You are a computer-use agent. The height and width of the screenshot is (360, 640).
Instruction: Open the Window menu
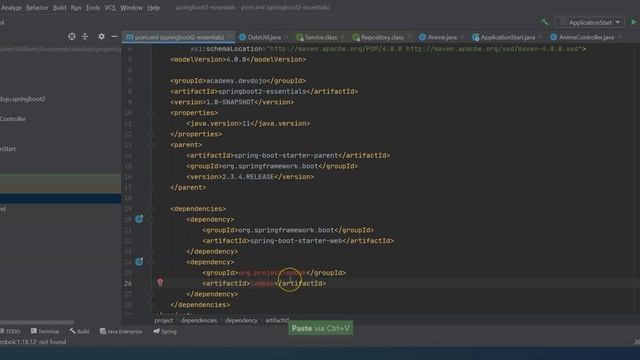click(x=131, y=7)
